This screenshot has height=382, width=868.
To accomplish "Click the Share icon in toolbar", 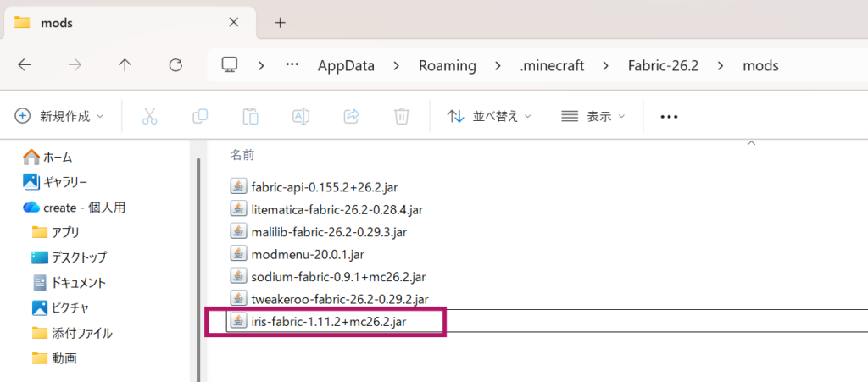I will pos(351,116).
